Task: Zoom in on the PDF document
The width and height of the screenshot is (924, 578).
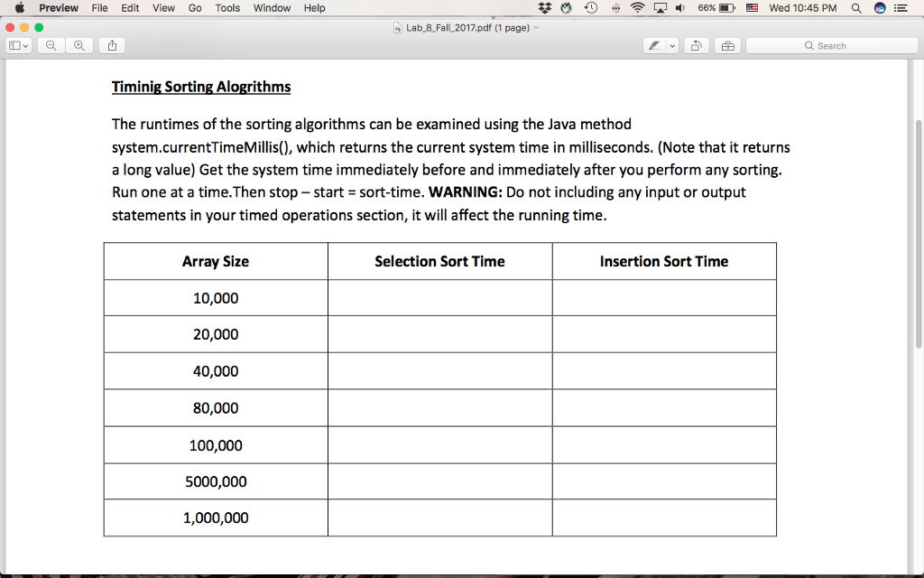Action: [79, 44]
